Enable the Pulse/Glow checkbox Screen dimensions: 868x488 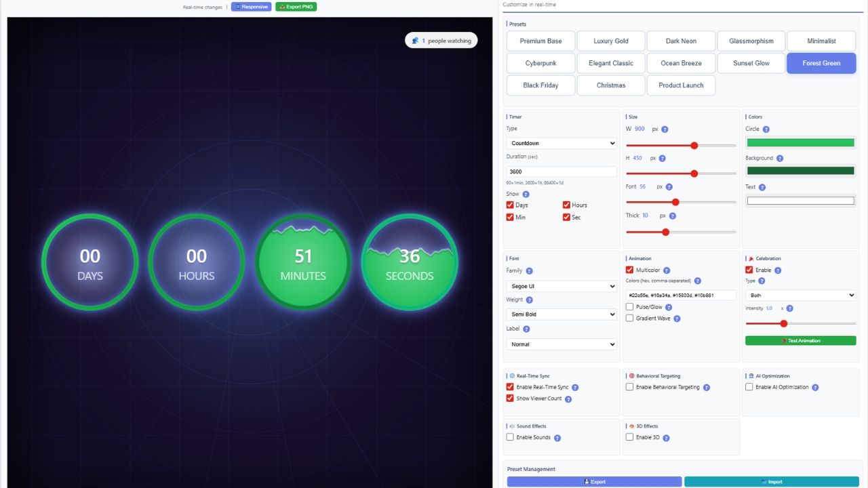629,307
